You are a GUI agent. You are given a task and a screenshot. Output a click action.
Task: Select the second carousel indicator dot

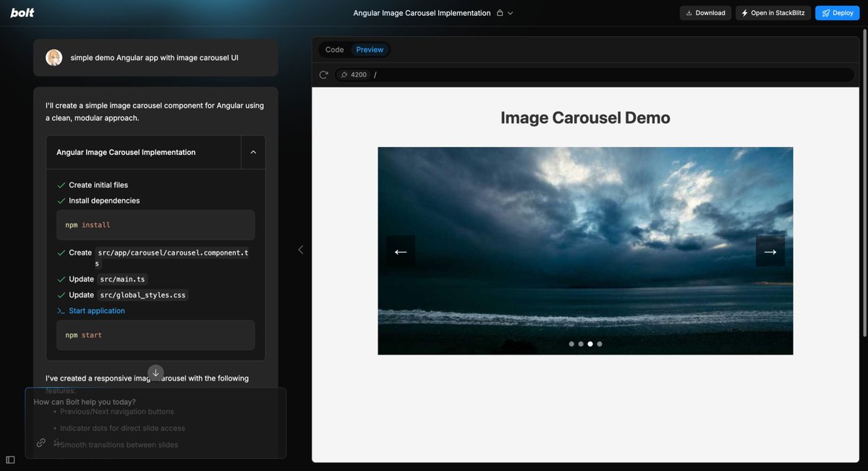(581, 344)
